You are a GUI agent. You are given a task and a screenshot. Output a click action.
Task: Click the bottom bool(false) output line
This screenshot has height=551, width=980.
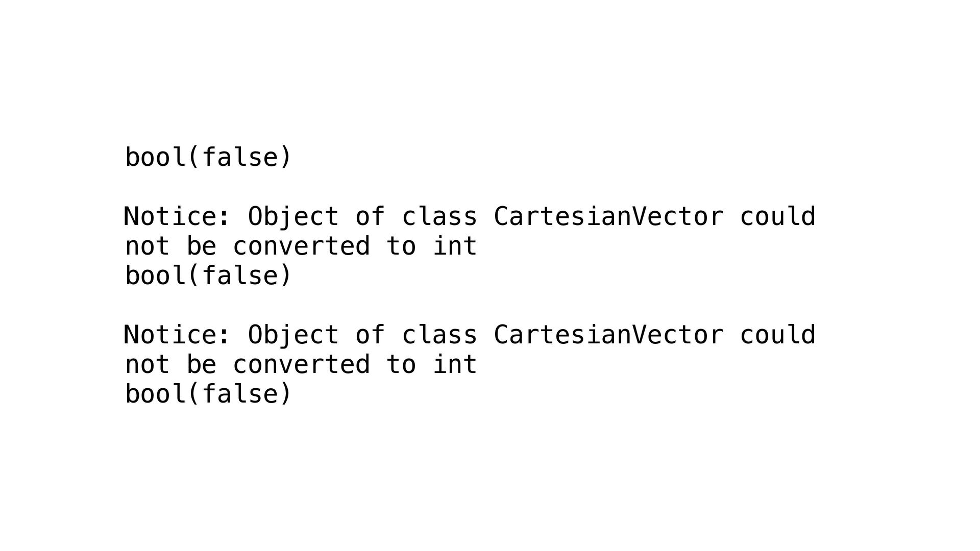[208, 394]
